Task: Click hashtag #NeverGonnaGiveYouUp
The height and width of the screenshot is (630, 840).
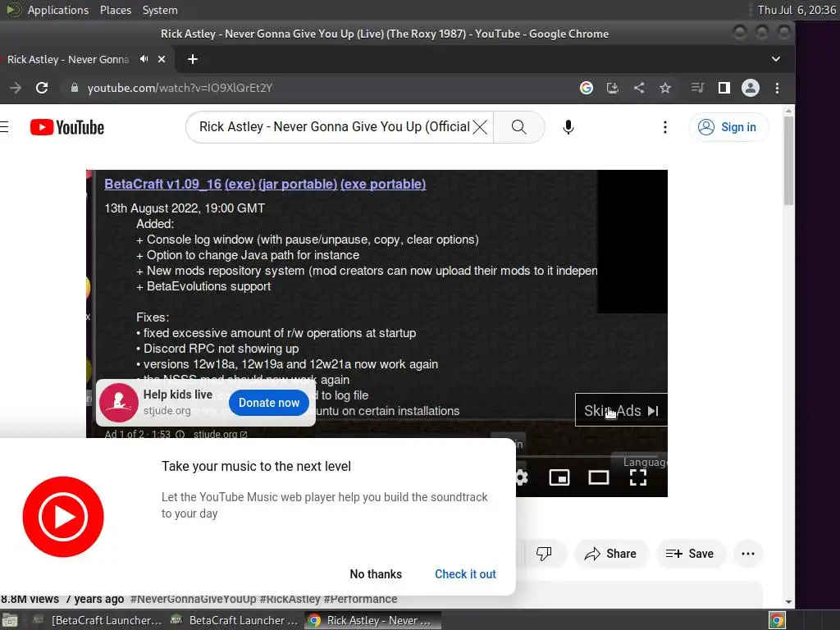Action: 193,598
